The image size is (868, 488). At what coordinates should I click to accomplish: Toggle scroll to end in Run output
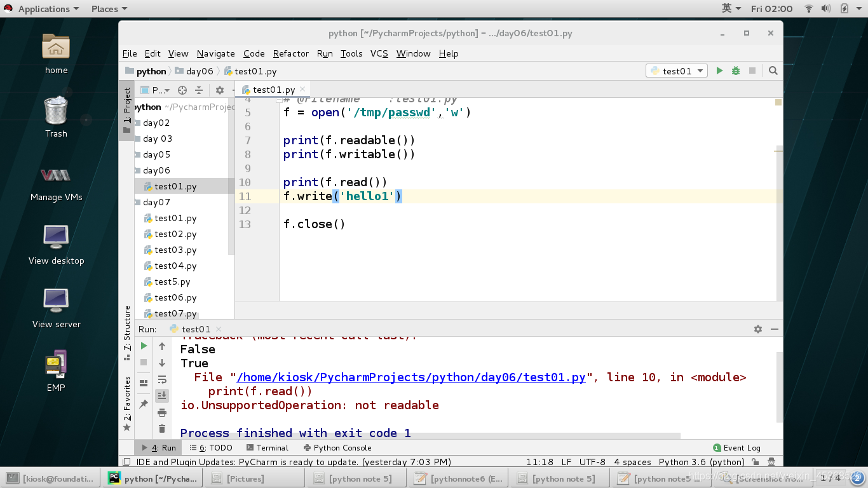pos(162,396)
